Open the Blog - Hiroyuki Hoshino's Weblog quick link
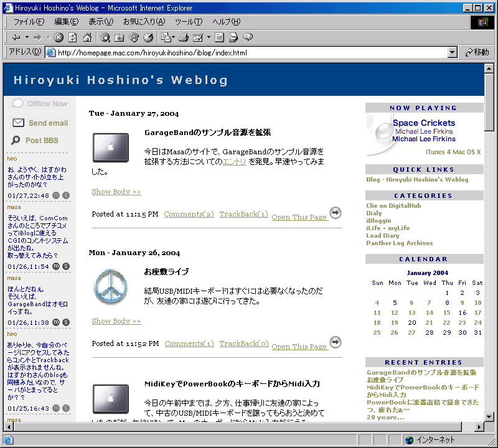The height and width of the screenshot is (448, 498). click(x=417, y=180)
